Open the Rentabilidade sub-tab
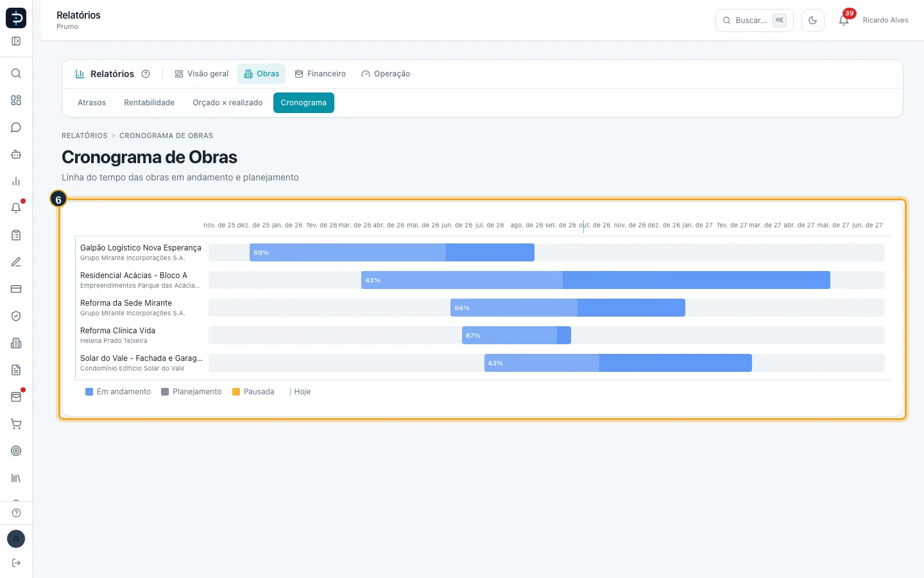Screen dimensions: 924x578 pyautogui.click(x=150, y=103)
